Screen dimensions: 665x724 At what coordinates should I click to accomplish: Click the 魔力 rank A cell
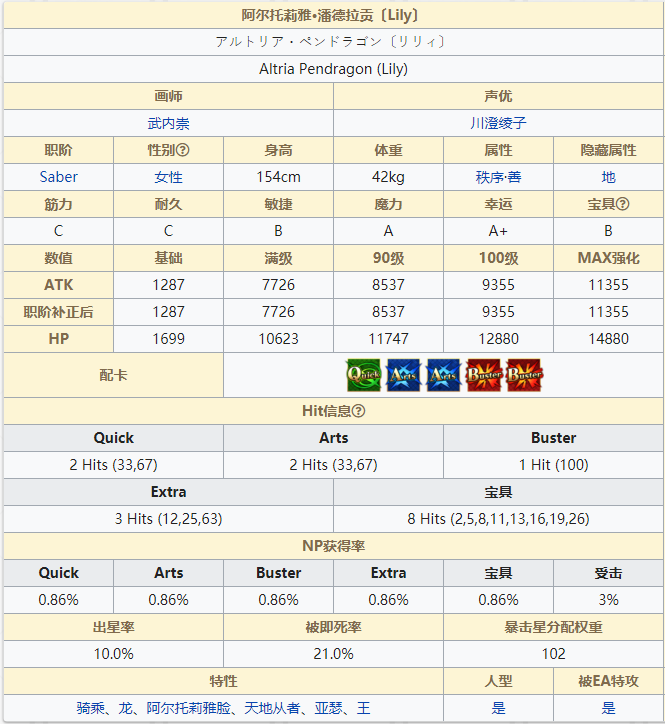click(x=388, y=231)
